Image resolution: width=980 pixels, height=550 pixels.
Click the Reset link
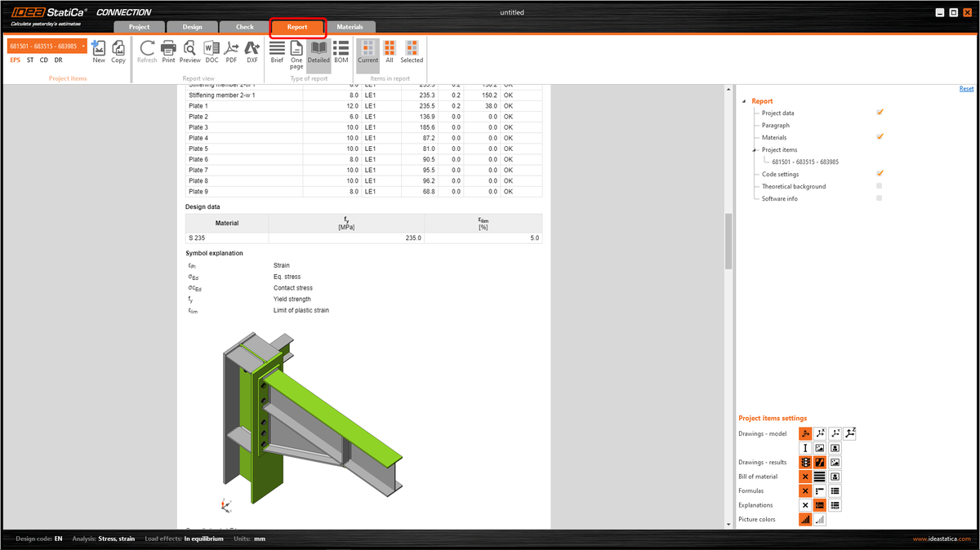pyautogui.click(x=967, y=87)
